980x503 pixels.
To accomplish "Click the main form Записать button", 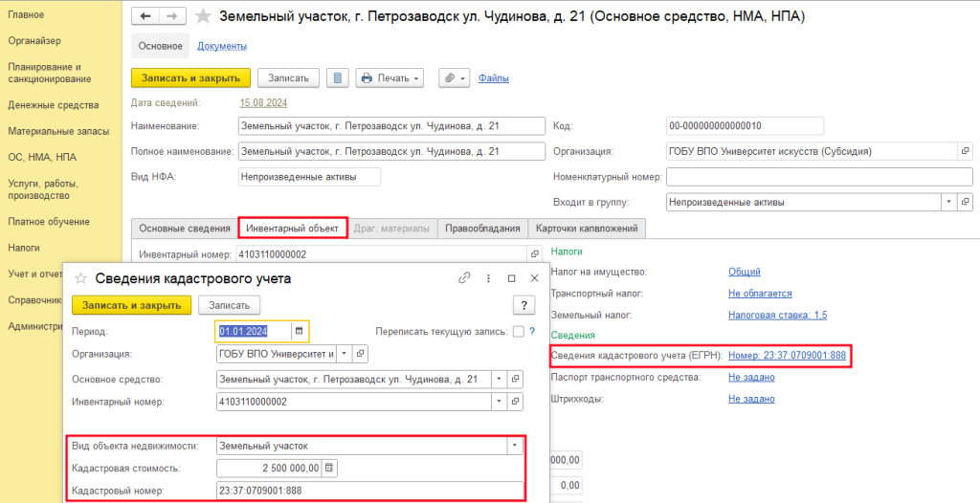I will coord(289,78).
